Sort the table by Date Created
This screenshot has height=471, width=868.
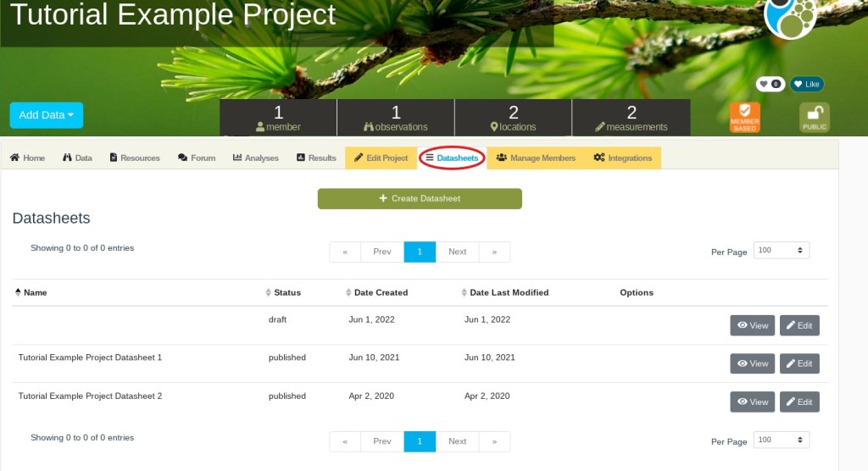381,292
